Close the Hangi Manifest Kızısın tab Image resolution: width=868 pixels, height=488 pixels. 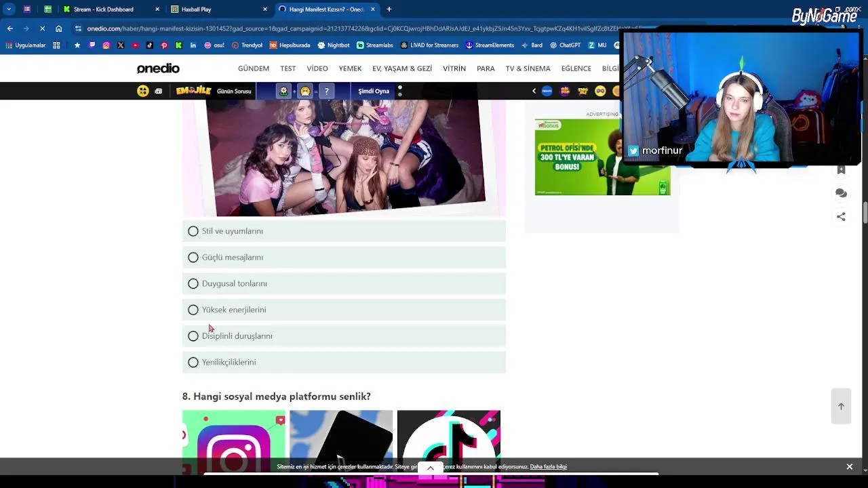point(373,9)
